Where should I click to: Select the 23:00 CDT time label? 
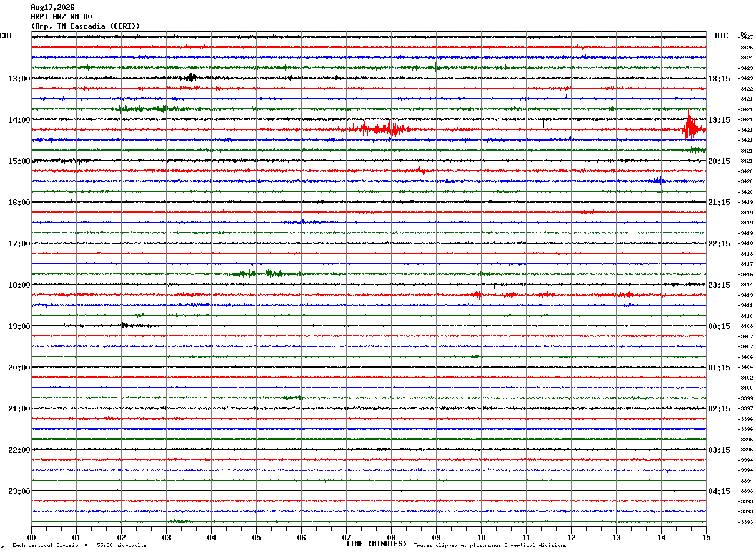19,491
